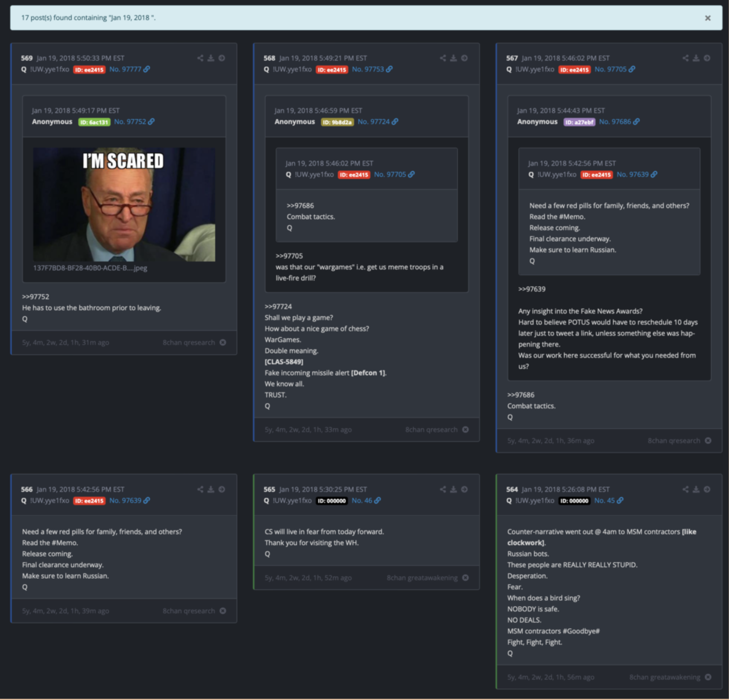Image resolution: width=729 pixels, height=700 pixels.
Task: Click post number 564 heading
Action: (x=512, y=489)
